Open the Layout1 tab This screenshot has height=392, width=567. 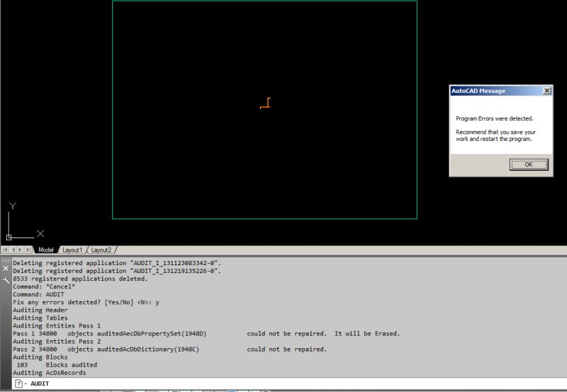(72, 250)
